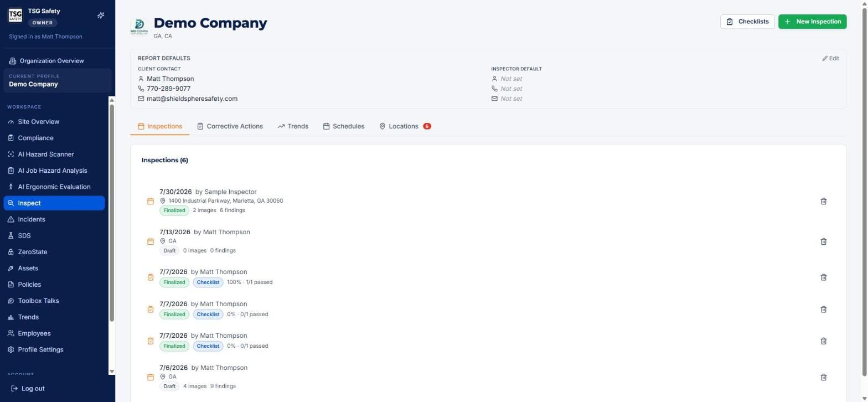Switch to the Schedules tab

click(x=344, y=126)
